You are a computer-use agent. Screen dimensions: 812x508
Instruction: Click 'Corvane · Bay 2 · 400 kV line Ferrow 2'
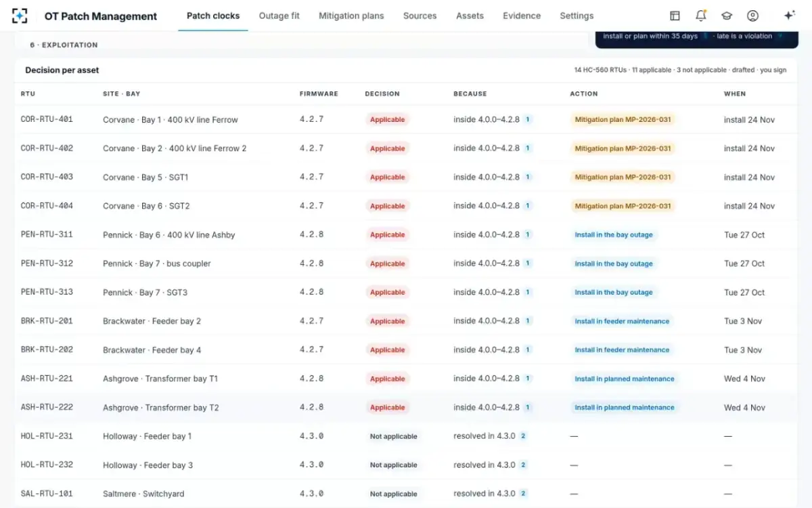pos(175,148)
